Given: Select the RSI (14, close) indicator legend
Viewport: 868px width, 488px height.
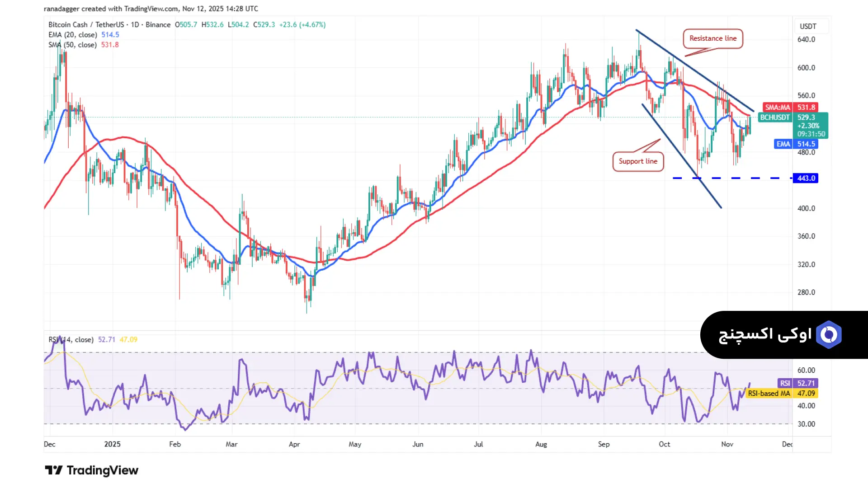Looking at the screenshot, I should click(x=71, y=339).
